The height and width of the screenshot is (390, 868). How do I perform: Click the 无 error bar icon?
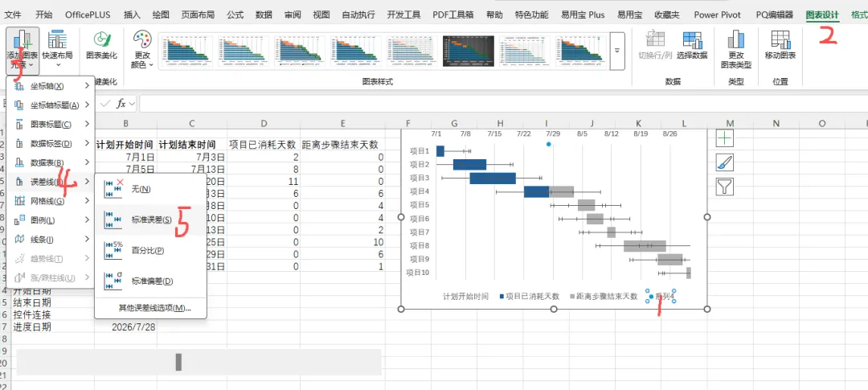[x=113, y=189]
